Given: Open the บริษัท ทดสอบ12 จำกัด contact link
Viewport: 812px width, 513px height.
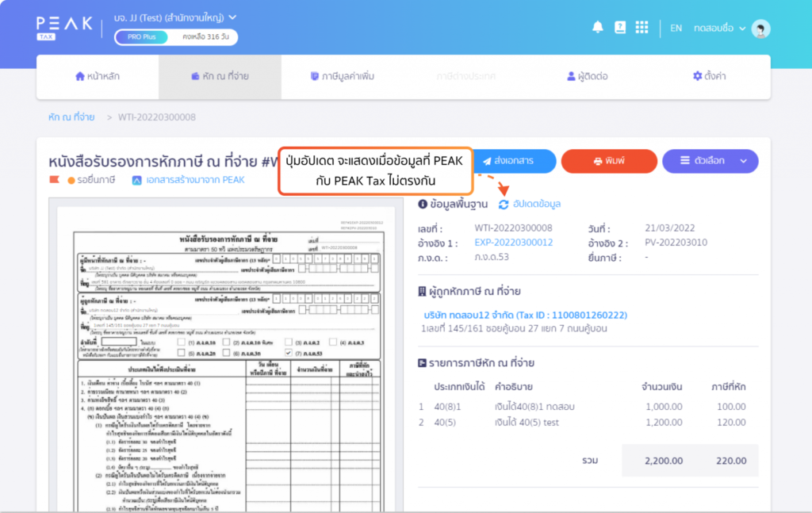Looking at the screenshot, I should 525,315.
